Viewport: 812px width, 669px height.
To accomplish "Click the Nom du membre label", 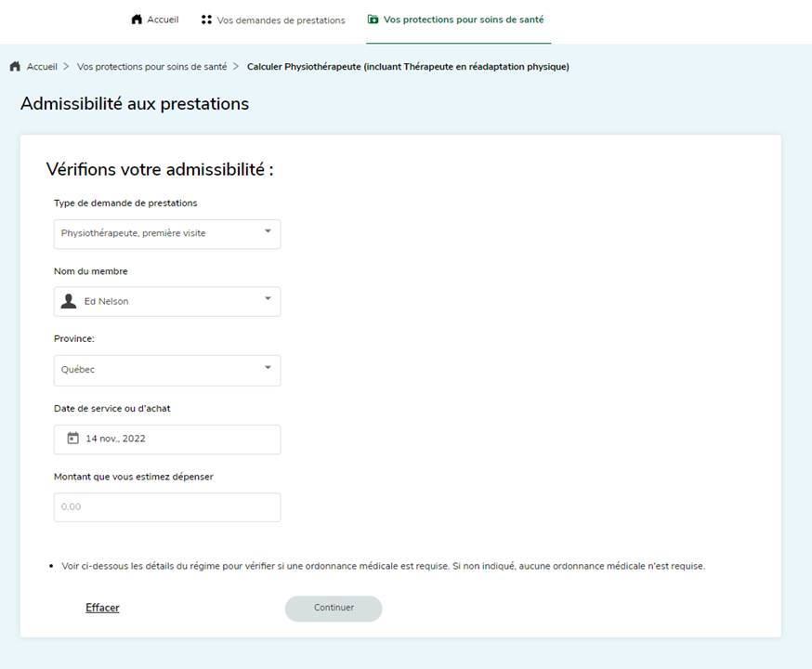I will [91, 271].
